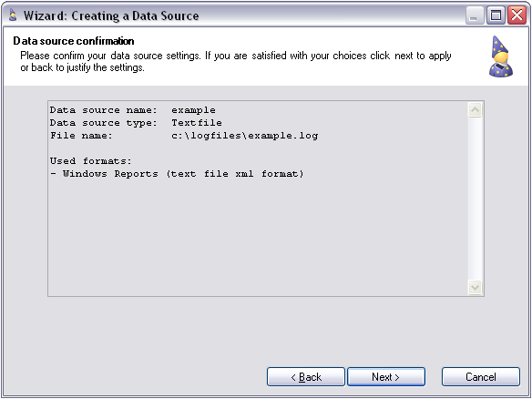Click the 'Windows Reports (text file xml format)' entry
The height and width of the screenshot is (399, 532).
pos(183,174)
